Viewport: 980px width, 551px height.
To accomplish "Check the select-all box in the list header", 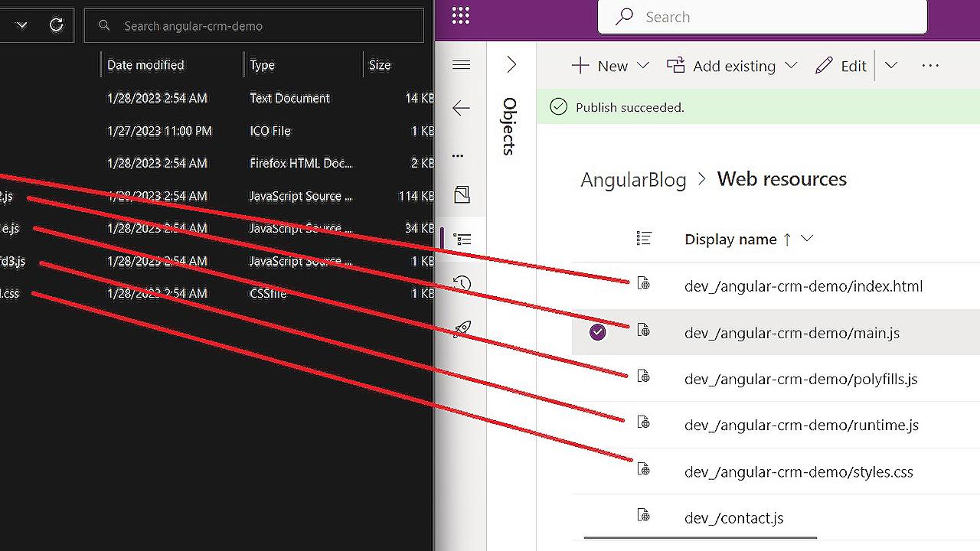I will [x=645, y=238].
